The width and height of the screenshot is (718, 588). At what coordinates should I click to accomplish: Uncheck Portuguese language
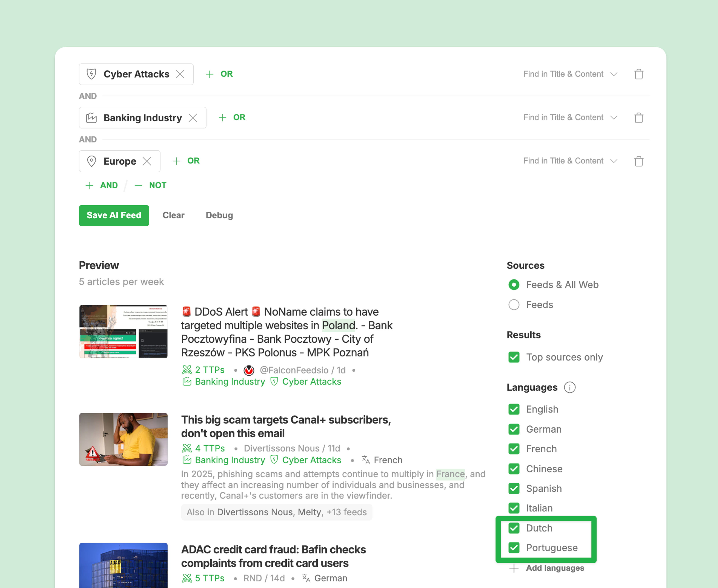point(514,548)
